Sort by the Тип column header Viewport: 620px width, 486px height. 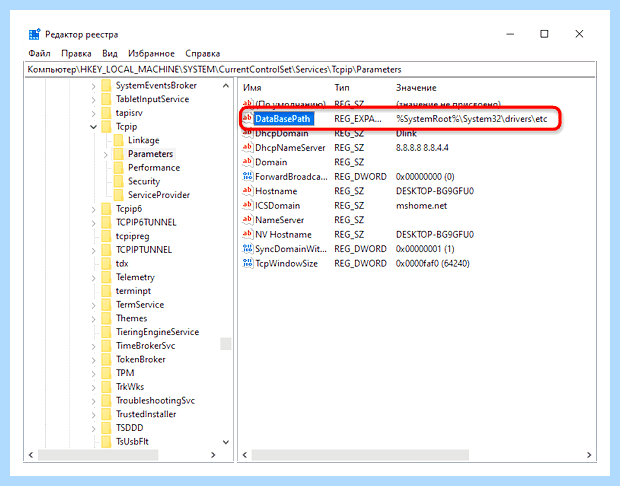342,88
